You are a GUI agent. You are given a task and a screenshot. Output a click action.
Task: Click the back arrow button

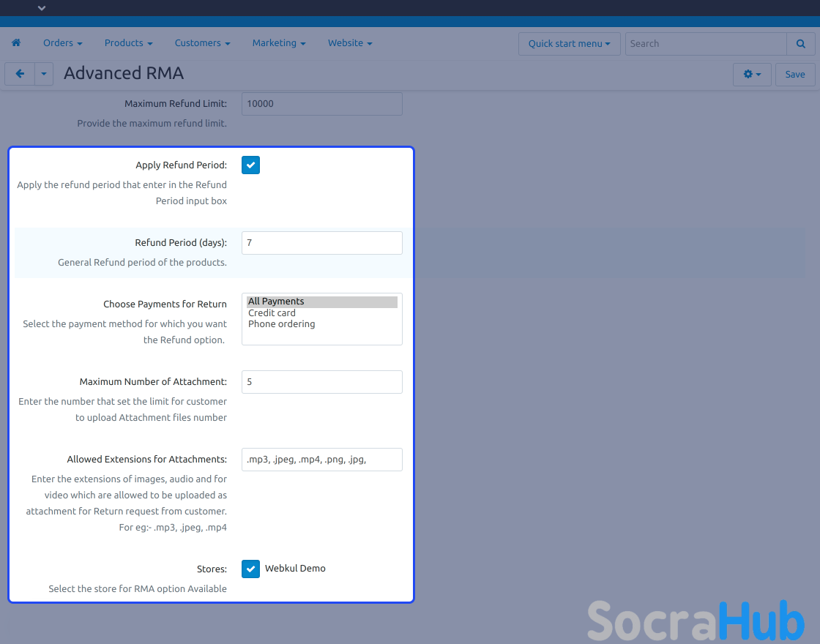point(20,74)
